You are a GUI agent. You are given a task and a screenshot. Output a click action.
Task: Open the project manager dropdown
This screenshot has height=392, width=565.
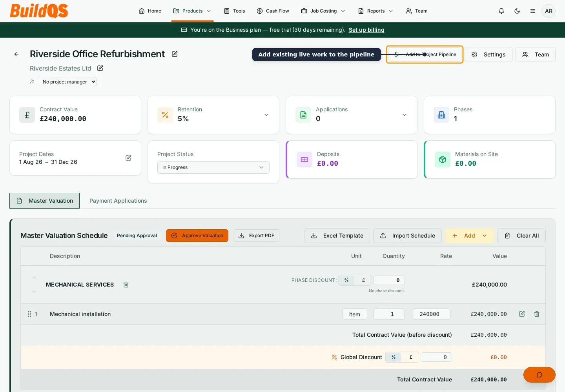point(67,82)
